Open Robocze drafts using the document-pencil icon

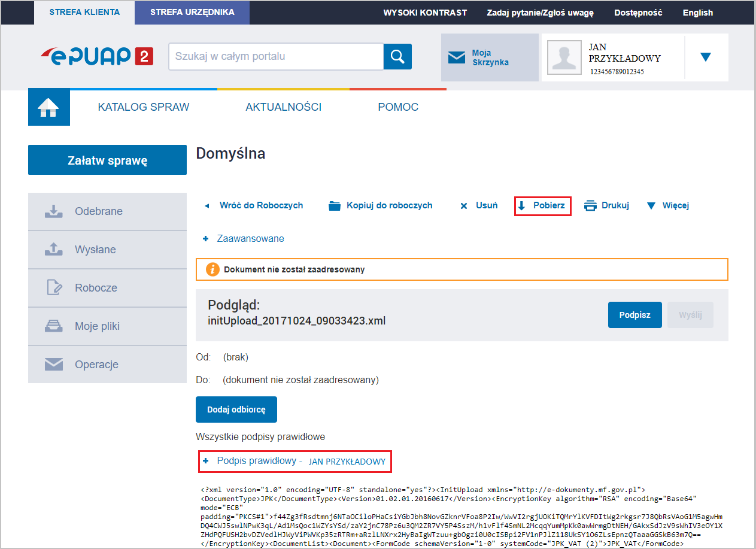(x=53, y=287)
